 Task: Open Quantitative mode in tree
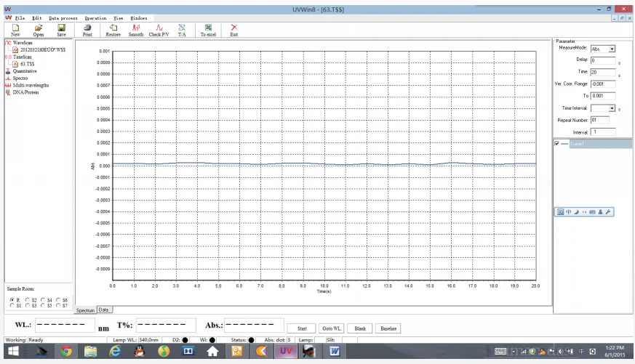click(25, 71)
